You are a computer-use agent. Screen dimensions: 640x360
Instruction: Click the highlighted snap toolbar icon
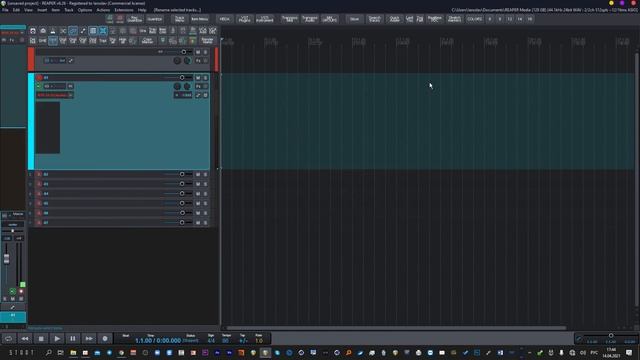[103, 31]
